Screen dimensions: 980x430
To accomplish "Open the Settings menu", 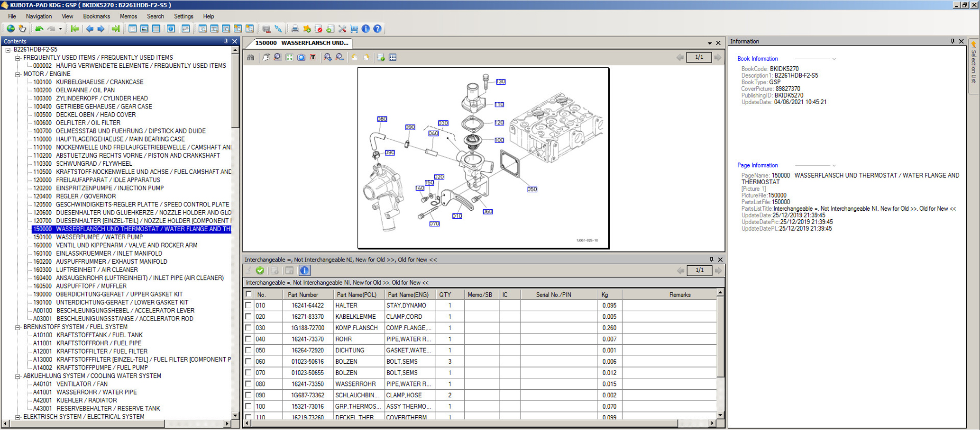I will point(183,16).
